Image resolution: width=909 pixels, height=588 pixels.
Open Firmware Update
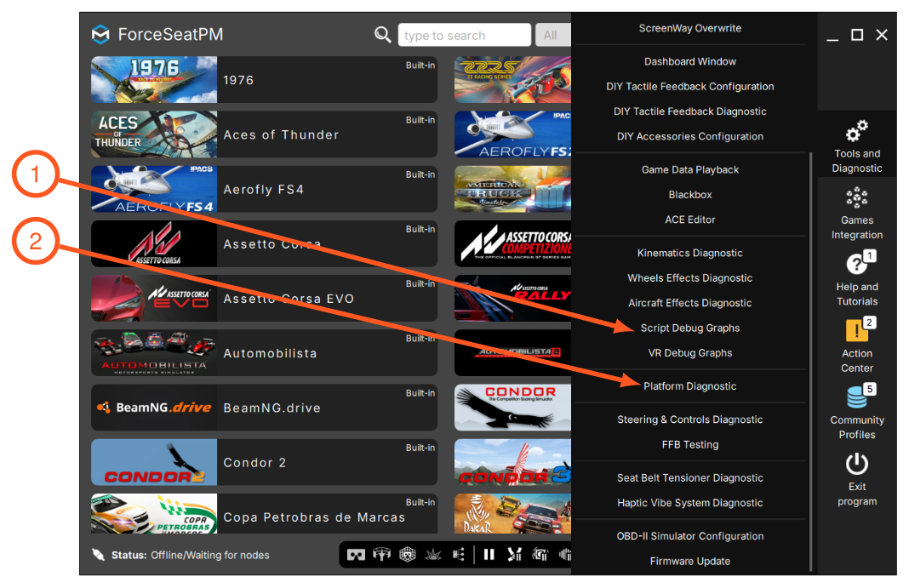click(690, 562)
